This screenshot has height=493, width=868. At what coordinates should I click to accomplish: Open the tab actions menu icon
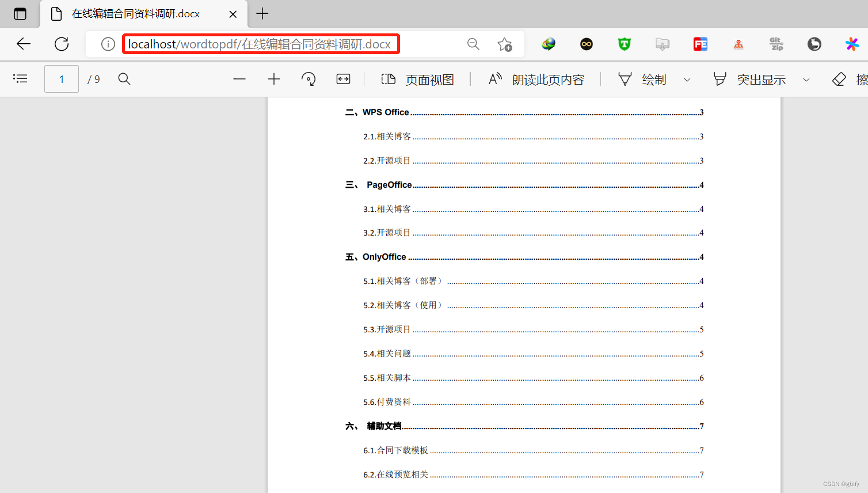click(20, 14)
